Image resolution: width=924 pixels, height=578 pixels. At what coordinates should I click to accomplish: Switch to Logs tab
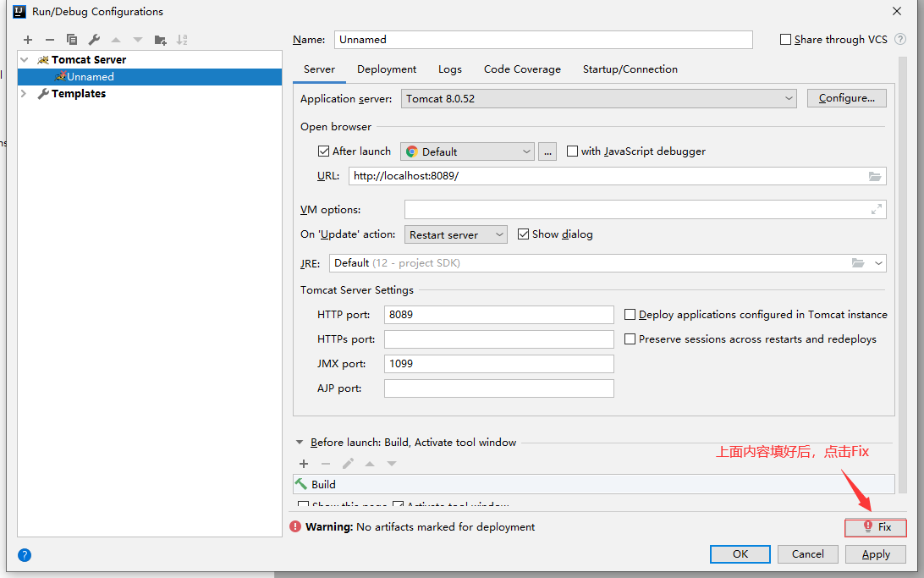coord(449,69)
